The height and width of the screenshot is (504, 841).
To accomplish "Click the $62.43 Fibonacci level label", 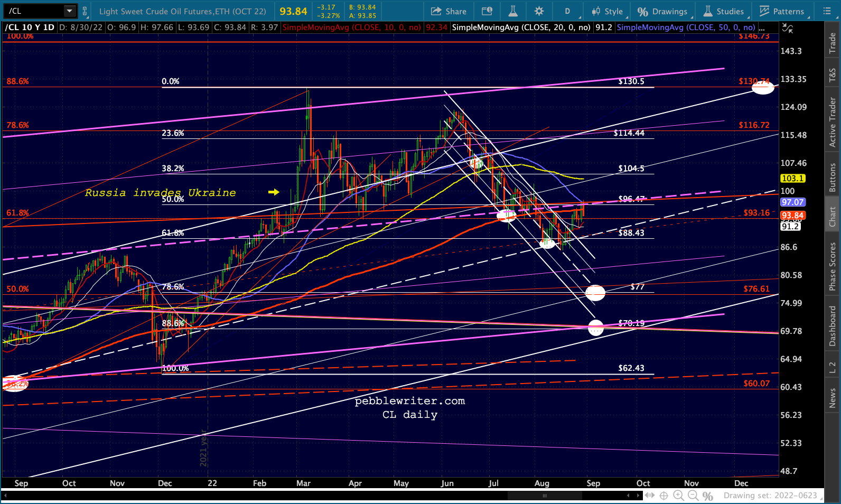I will click(631, 368).
